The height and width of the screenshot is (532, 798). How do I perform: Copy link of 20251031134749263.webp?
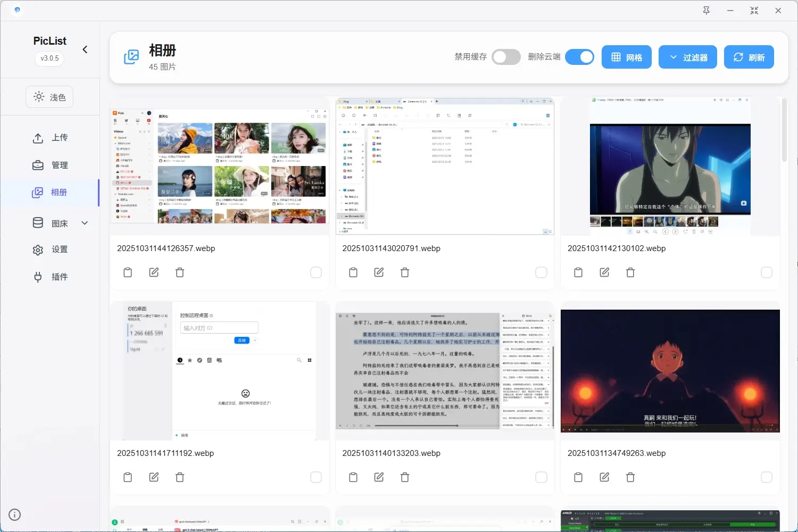[578, 477]
